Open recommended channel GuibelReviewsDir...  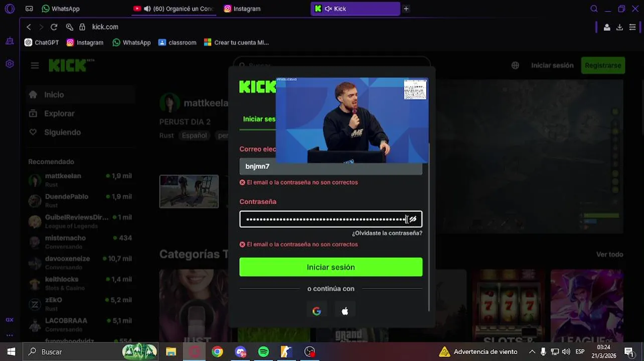[80, 221]
